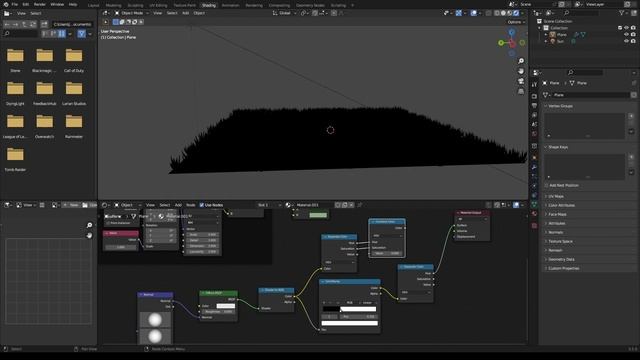Click the viewport zoom magnifier icon

click(521, 61)
